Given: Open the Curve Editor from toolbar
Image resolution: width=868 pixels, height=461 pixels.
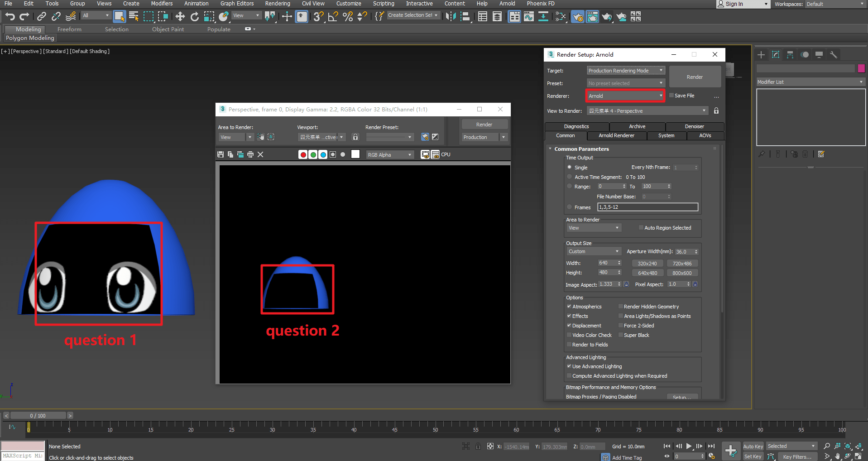Looking at the screenshot, I should 529,17.
